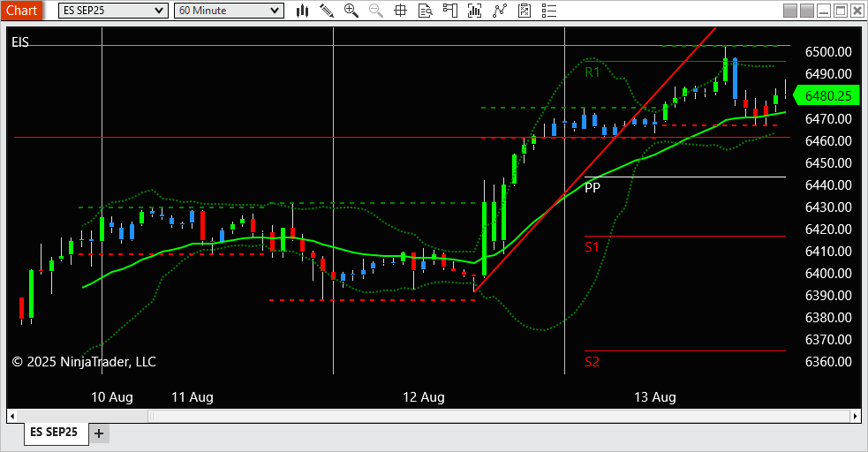Image resolution: width=868 pixels, height=452 pixels.
Task: Add a new tab with plus button
Action: 99,433
